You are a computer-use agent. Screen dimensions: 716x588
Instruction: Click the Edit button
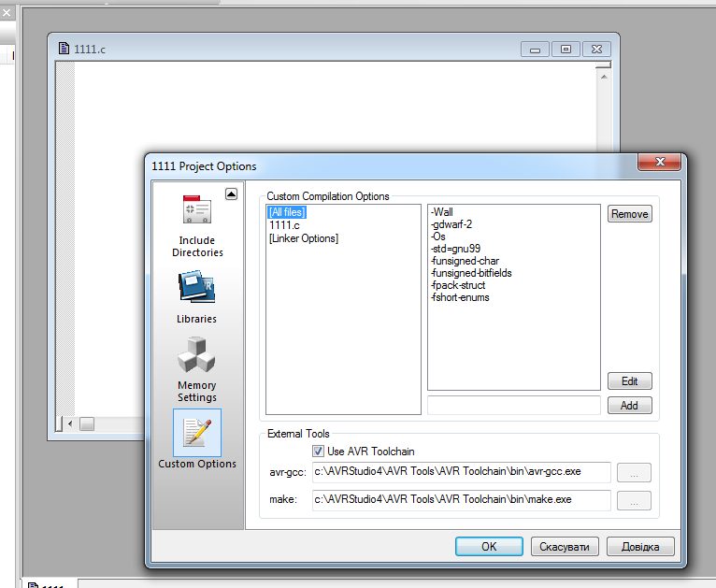630,381
